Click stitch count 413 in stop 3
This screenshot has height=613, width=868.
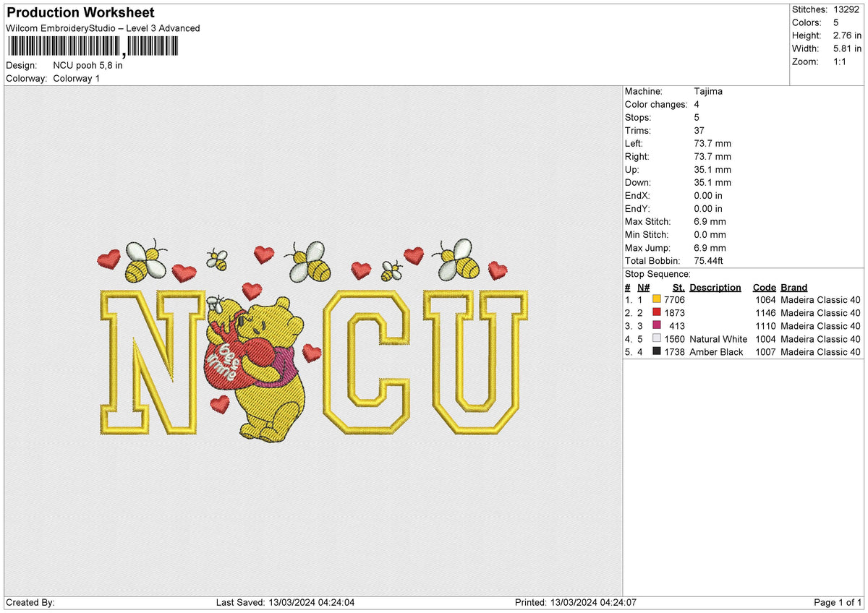tap(677, 325)
